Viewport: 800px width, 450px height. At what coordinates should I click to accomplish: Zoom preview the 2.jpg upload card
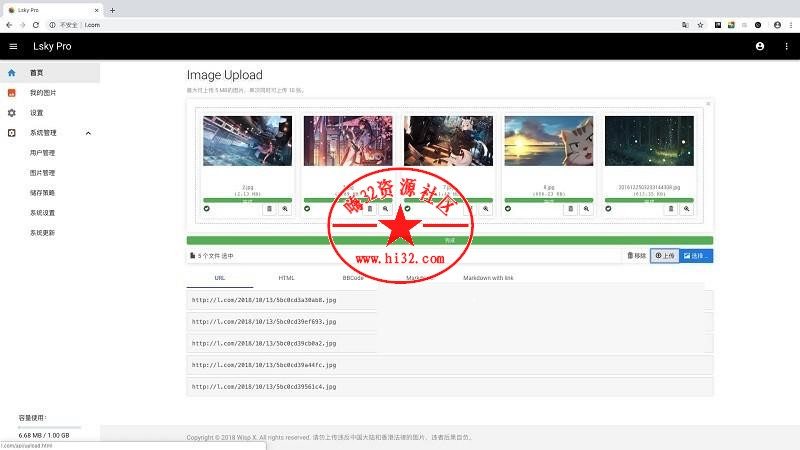coord(285,209)
